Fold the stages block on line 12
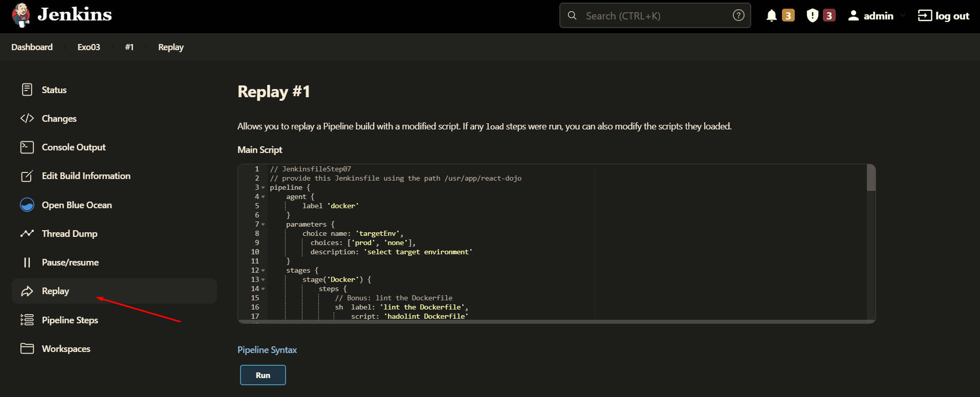The height and width of the screenshot is (397, 980). tap(263, 271)
